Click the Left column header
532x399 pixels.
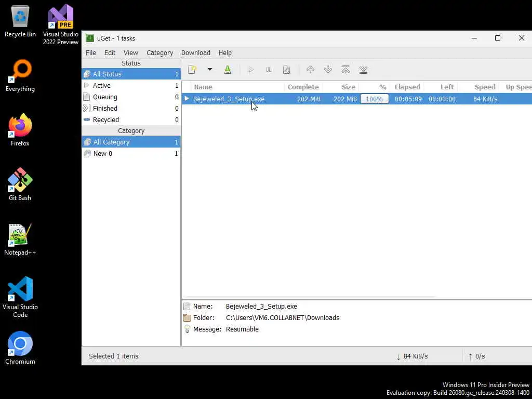coord(441,87)
